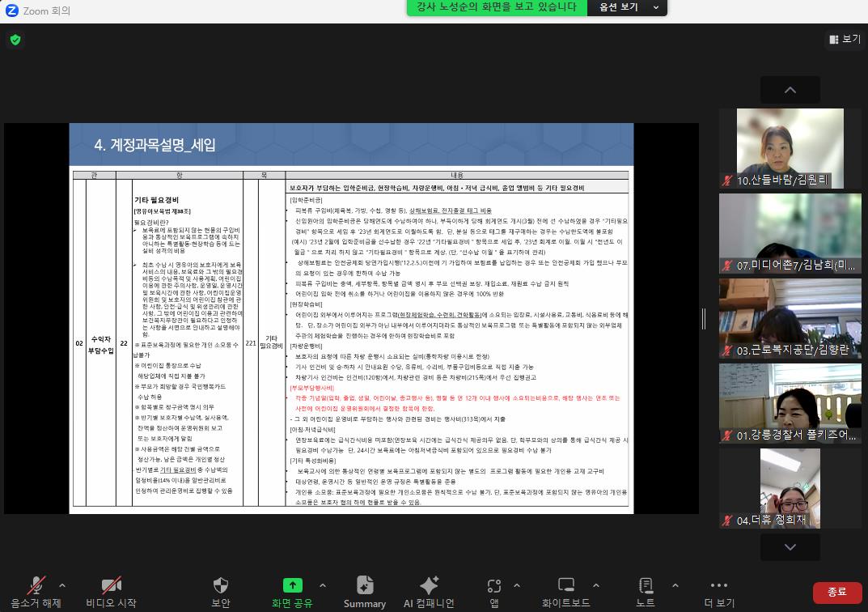Click the red End (종료) button
The height and width of the screenshot is (612, 868).
[836, 592]
